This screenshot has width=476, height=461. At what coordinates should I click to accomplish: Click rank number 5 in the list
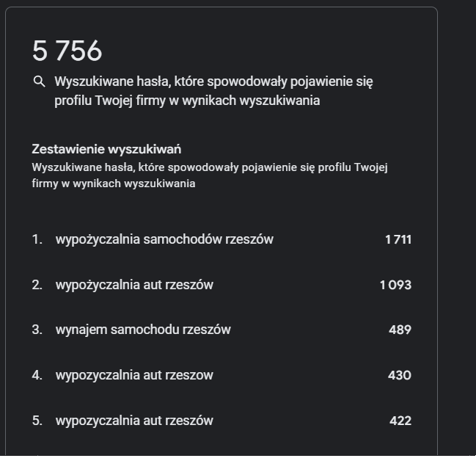tap(37, 421)
